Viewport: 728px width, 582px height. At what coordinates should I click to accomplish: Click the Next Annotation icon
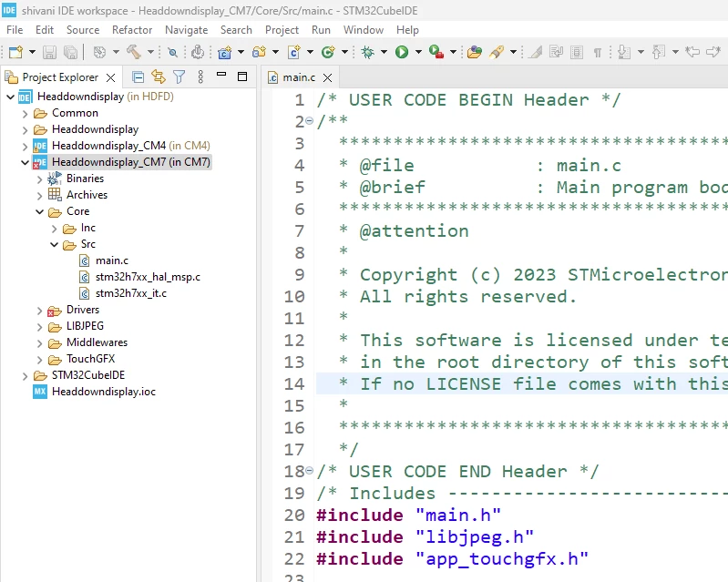624,52
